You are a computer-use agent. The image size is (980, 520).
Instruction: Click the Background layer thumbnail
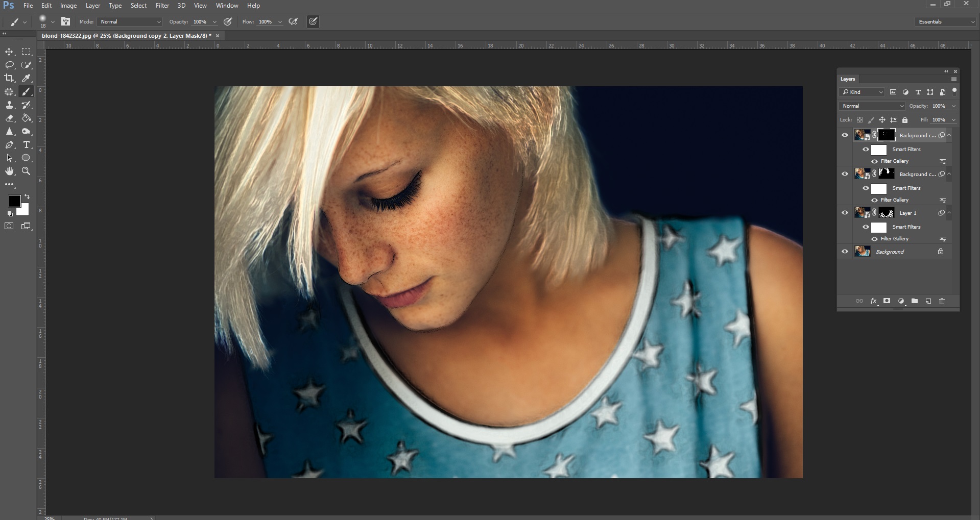click(862, 251)
